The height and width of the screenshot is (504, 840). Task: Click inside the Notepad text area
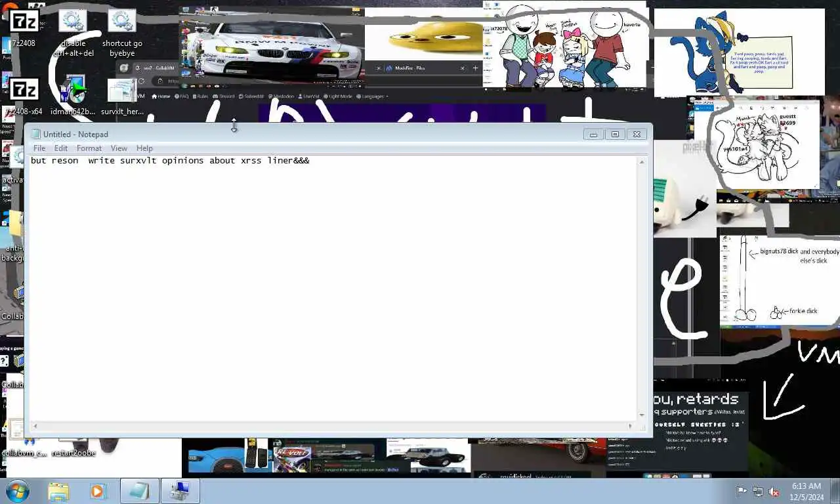[333, 289]
